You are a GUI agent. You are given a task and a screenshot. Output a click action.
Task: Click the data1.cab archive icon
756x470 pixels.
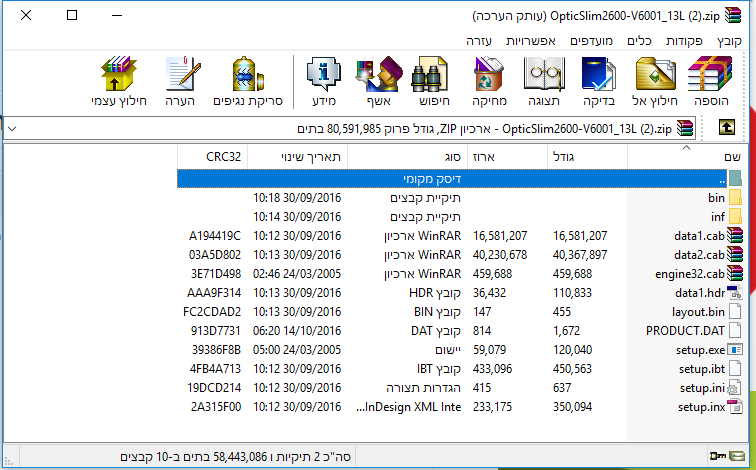point(735,236)
